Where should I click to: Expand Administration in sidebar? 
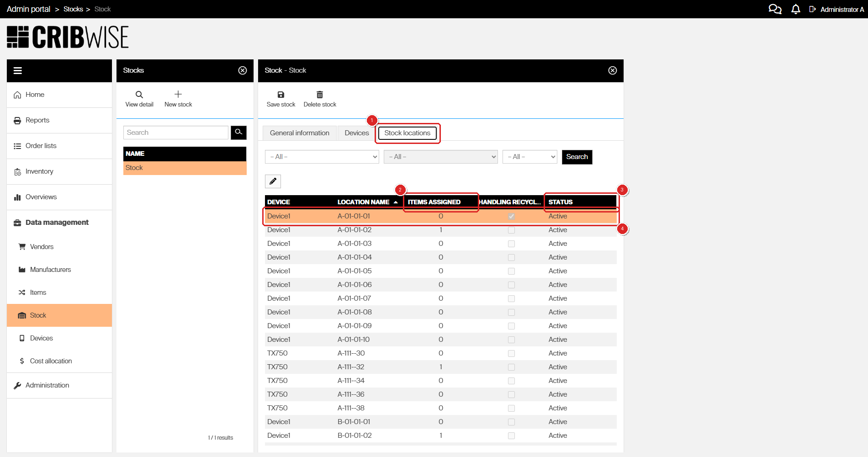(x=59, y=385)
